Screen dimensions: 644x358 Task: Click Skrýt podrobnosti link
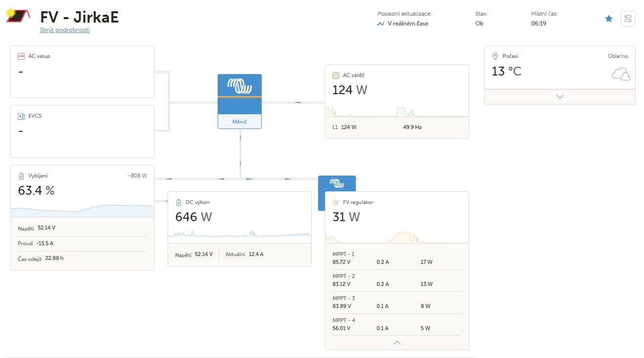point(65,30)
